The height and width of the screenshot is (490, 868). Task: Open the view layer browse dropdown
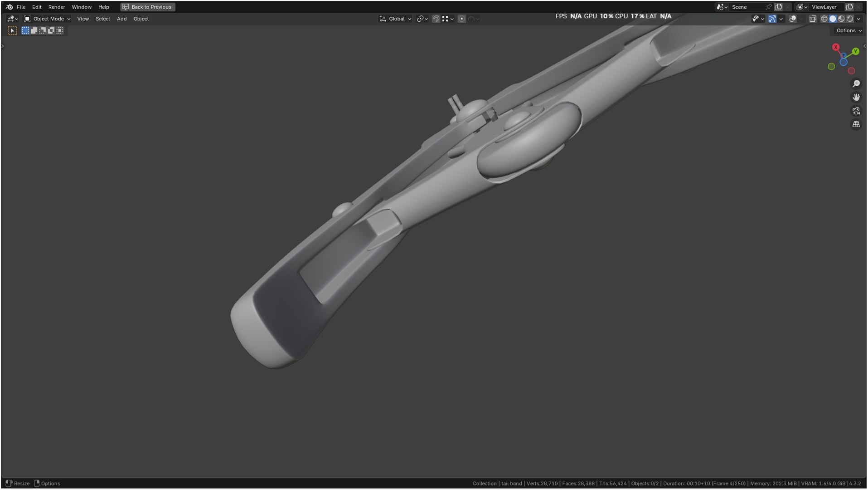802,7
